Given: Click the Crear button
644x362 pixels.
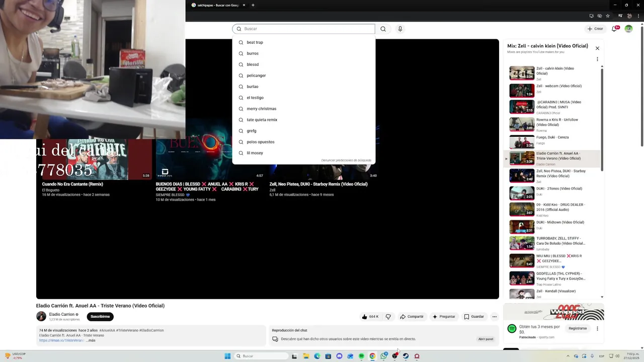Looking at the screenshot, I should (595, 29).
